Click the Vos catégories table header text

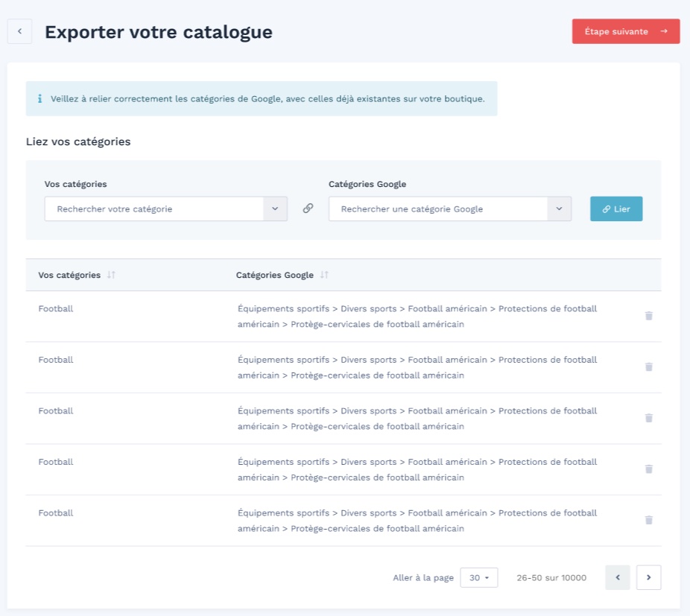click(x=69, y=275)
